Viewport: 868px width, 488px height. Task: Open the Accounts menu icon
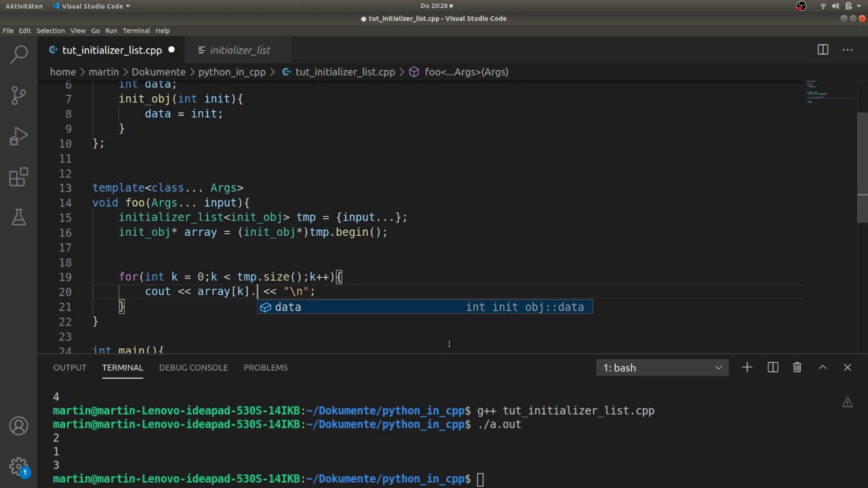click(x=19, y=426)
